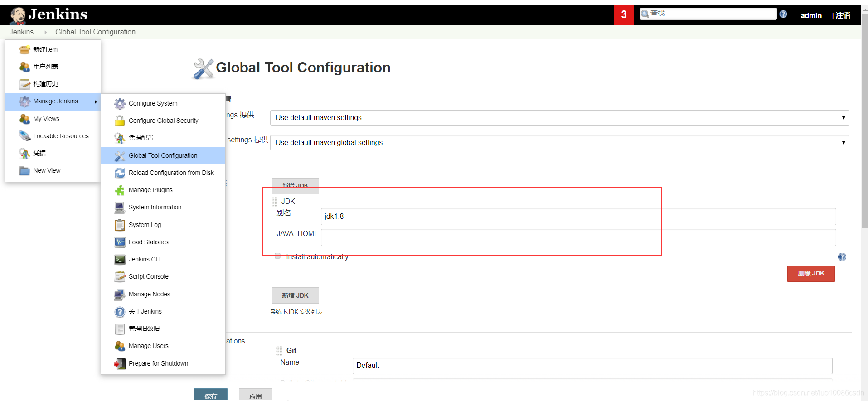Click the Global Tool Configuration tools icon in submenu

(120, 156)
